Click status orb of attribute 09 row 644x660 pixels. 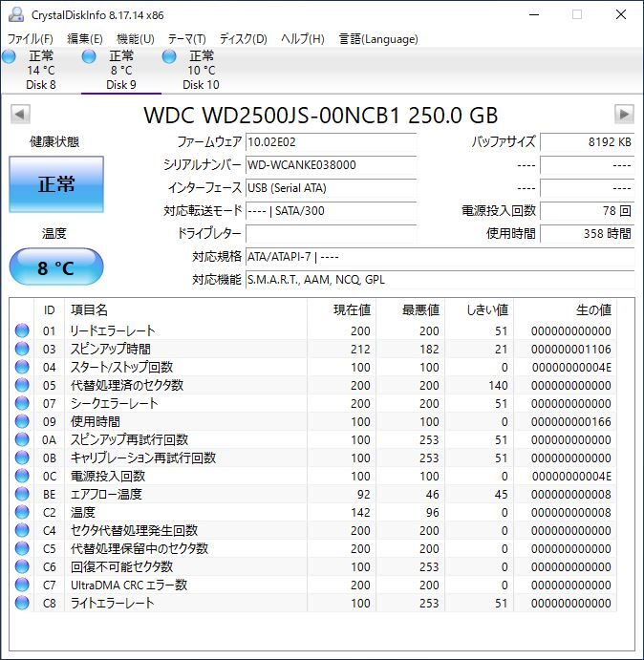pos(22,421)
